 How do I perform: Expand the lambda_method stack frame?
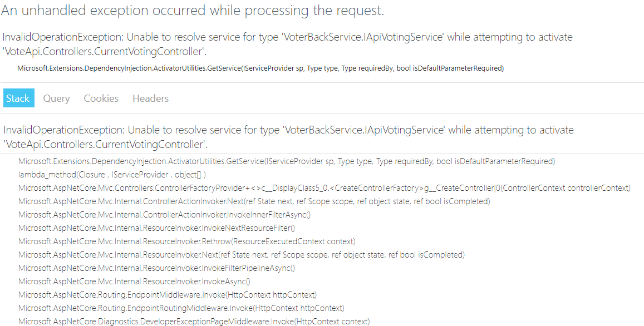click(x=112, y=175)
